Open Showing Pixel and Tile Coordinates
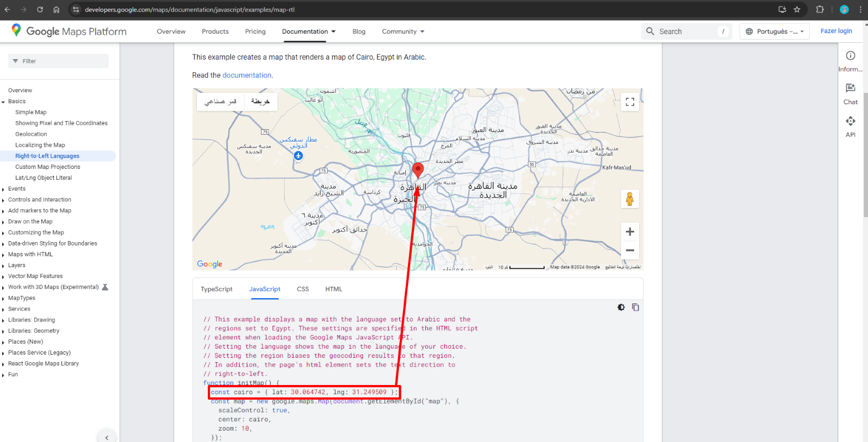 coord(61,123)
